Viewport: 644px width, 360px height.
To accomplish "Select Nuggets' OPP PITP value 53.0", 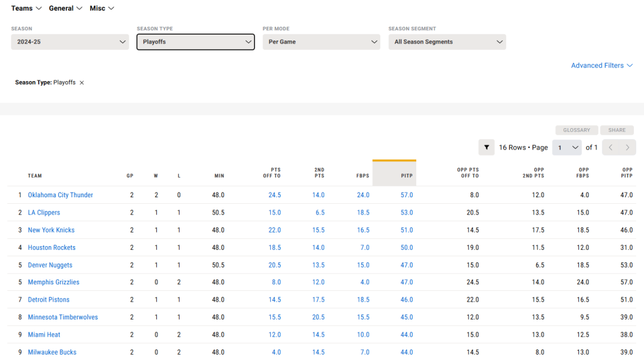I will [x=627, y=265].
